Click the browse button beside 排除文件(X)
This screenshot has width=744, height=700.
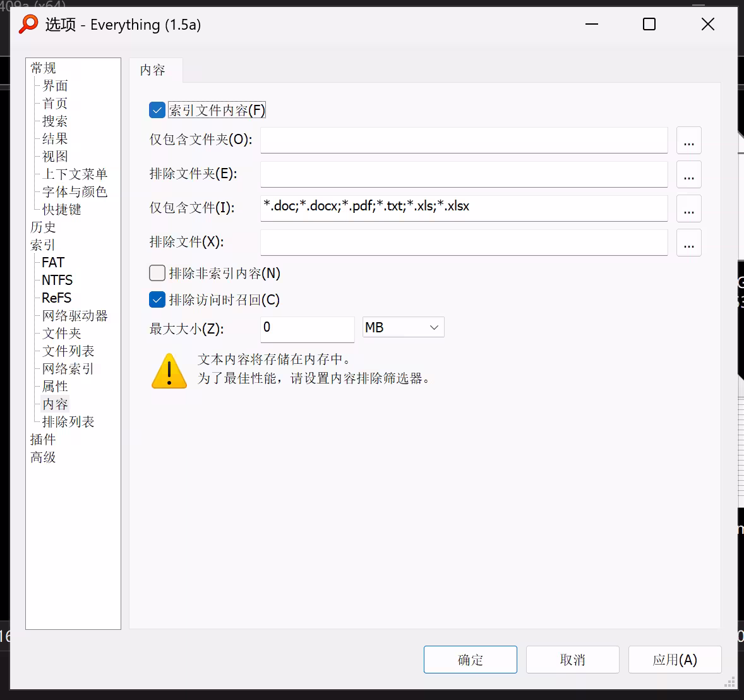pos(689,243)
